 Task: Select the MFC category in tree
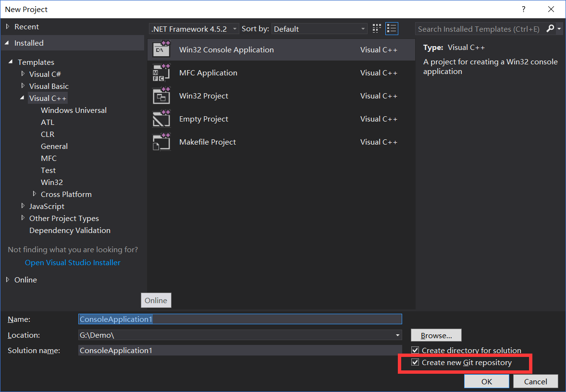(x=49, y=158)
